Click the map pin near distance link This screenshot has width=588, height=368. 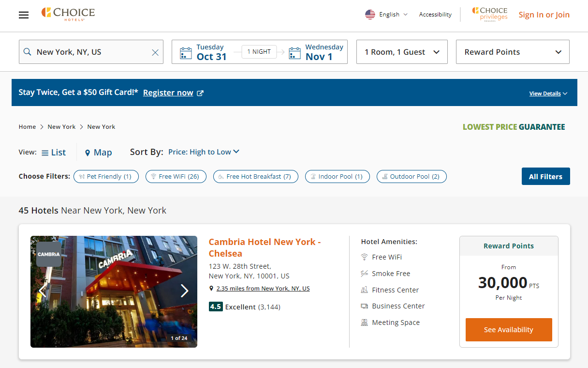coord(211,288)
